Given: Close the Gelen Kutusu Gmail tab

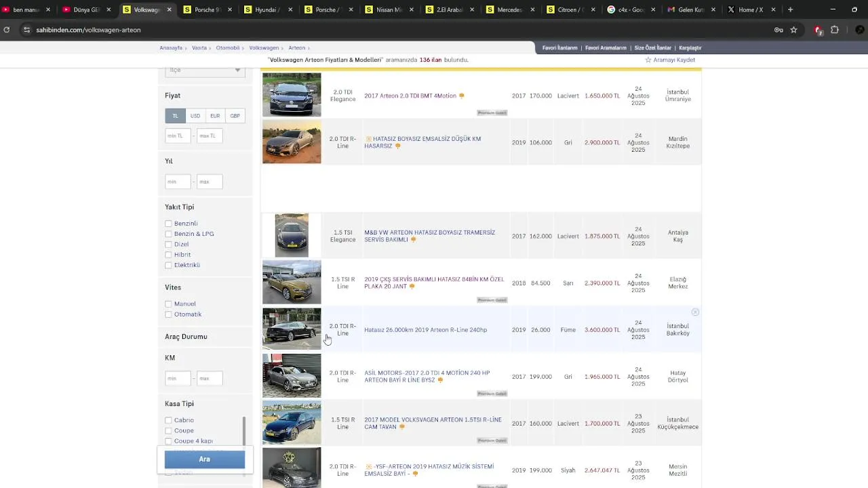Looking at the screenshot, I should [x=712, y=9].
